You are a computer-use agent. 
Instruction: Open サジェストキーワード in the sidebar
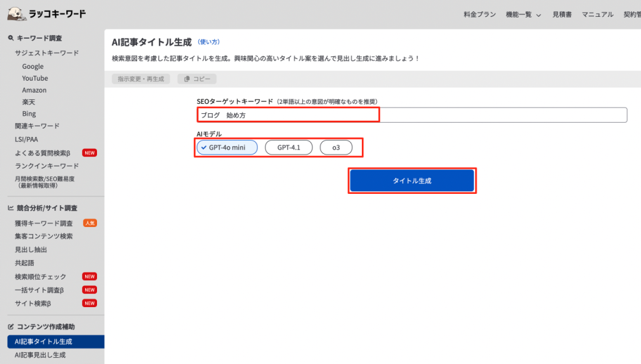pos(47,53)
